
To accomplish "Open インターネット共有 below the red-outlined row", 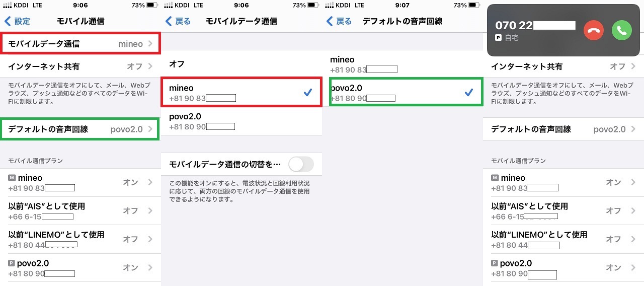I will coord(80,66).
